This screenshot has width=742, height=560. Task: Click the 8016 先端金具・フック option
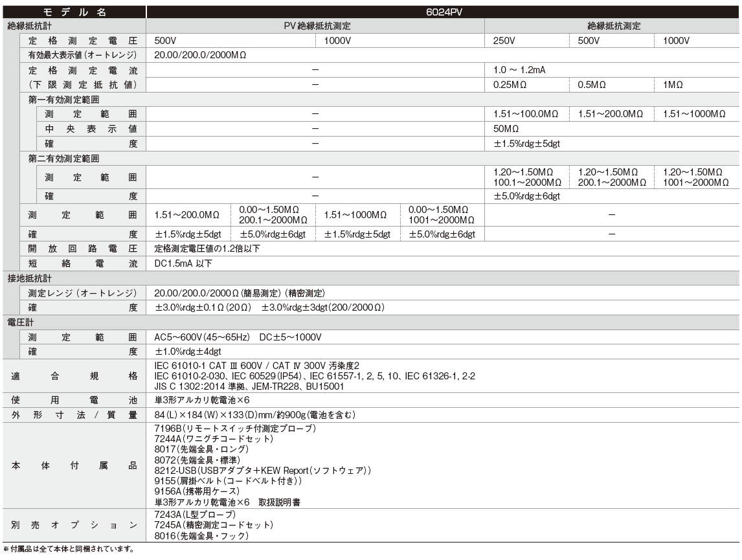tap(201, 536)
